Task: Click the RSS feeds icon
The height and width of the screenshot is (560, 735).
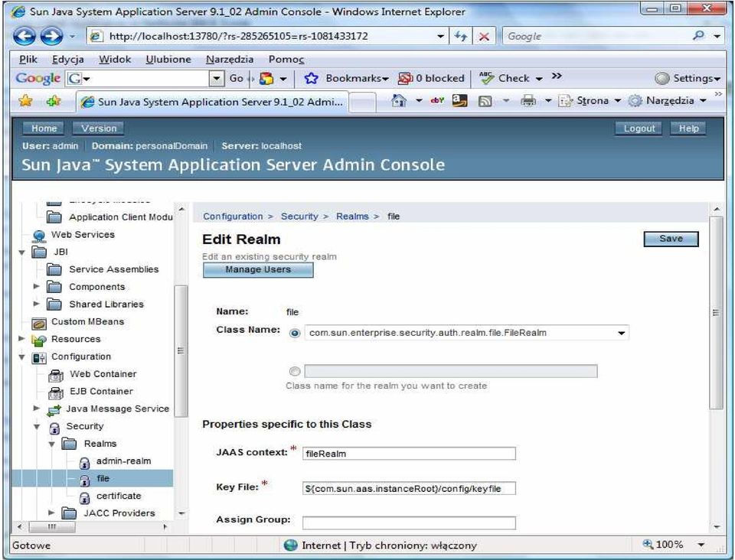Action: point(485,101)
